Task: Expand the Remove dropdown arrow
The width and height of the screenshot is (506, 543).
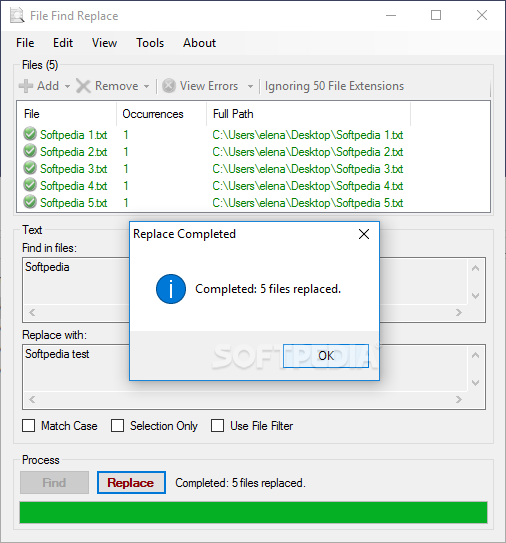Action: pyautogui.click(x=147, y=86)
